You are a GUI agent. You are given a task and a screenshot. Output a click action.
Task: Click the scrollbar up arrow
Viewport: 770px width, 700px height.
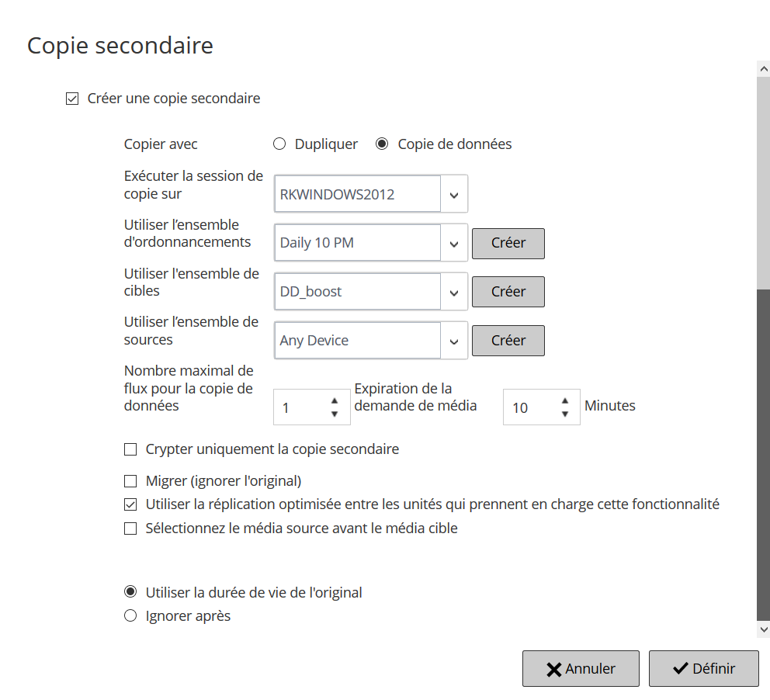point(763,69)
